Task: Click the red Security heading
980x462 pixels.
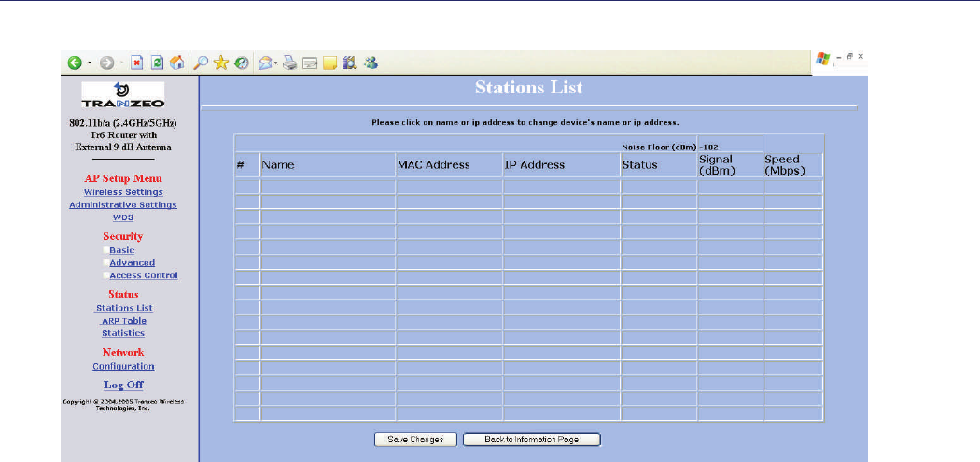Action: tap(123, 236)
